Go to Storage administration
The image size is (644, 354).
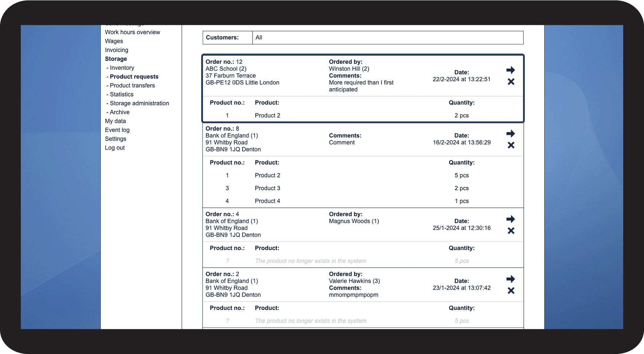click(x=139, y=103)
